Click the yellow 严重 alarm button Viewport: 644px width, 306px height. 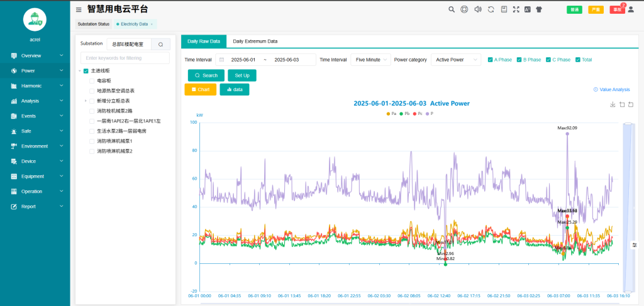pos(596,10)
